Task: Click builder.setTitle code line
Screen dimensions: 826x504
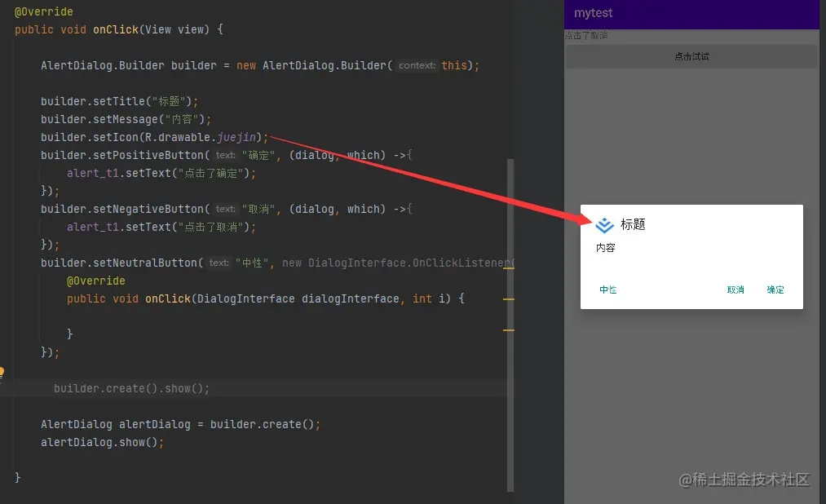Action: 120,101
